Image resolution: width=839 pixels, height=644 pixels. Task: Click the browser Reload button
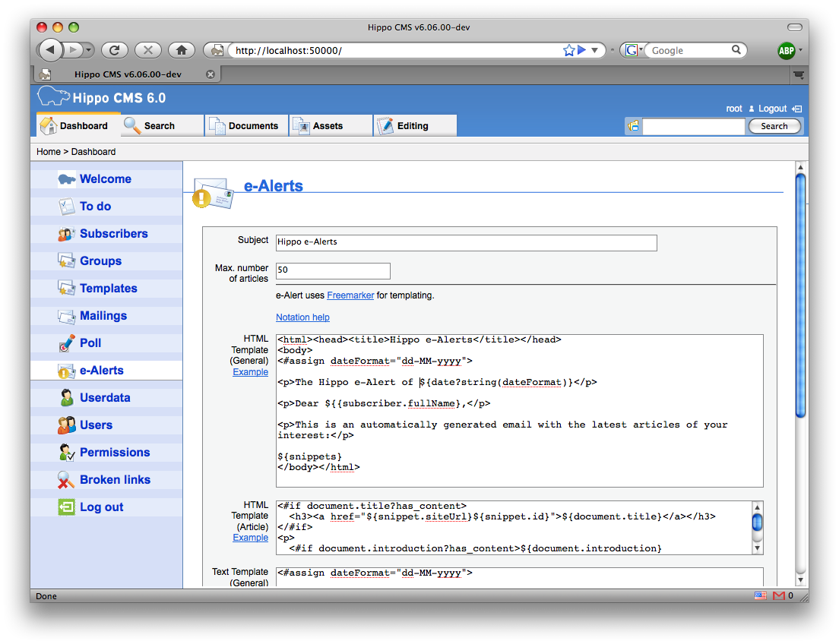[114, 50]
